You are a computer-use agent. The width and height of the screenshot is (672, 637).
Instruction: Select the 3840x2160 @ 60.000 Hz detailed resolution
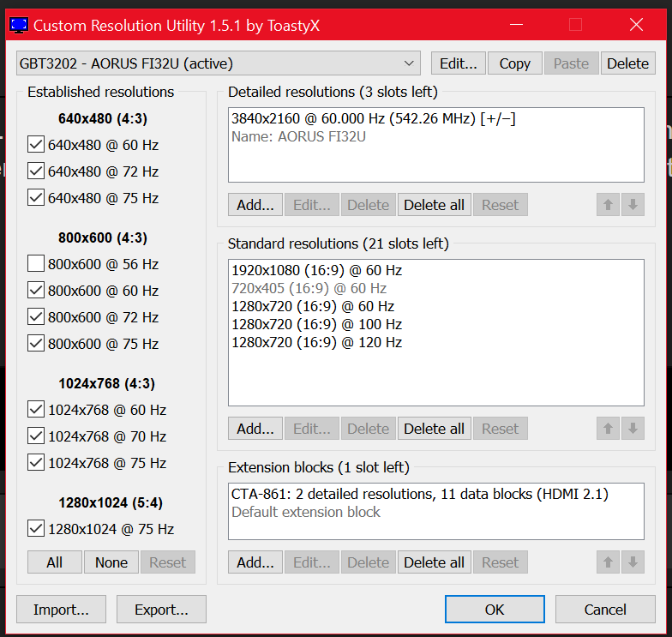[373, 119]
